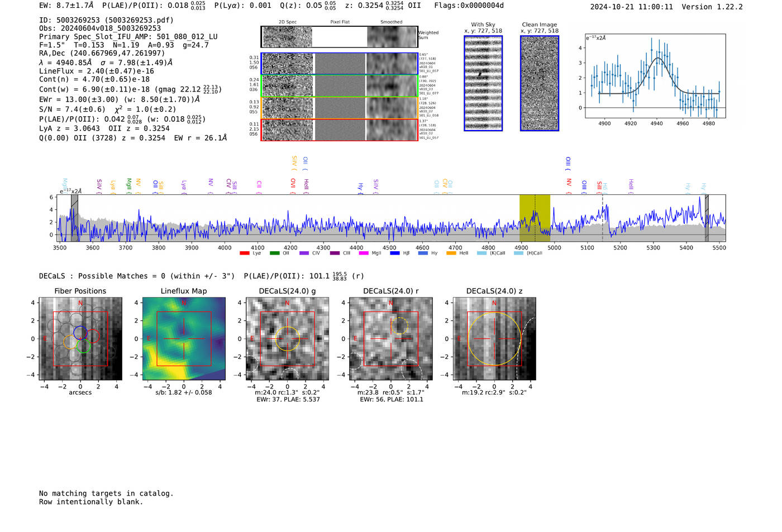Screen dimensions: 782x532
Task: Click the Pixel Flat column header
Action: (x=340, y=22)
